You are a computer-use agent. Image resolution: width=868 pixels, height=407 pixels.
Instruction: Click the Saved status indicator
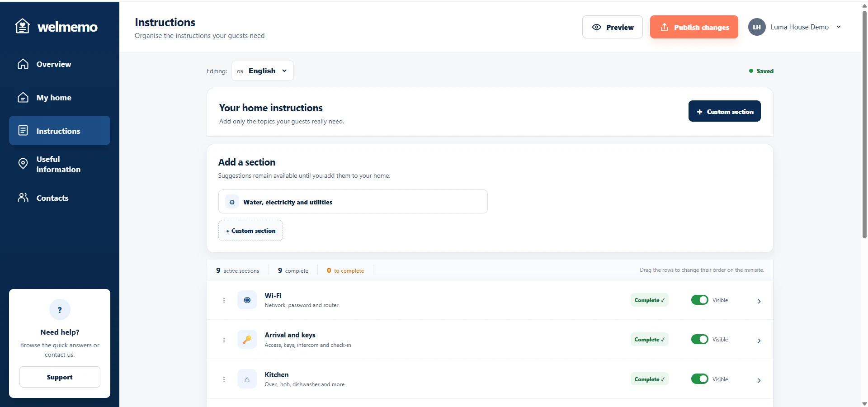coord(761,71)
